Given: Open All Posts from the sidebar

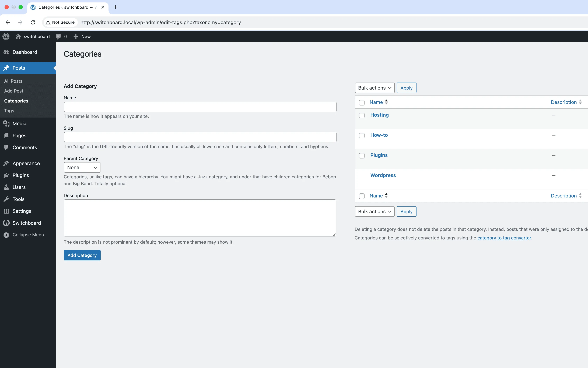Looking at the screenshot, I should coord(13,81).
